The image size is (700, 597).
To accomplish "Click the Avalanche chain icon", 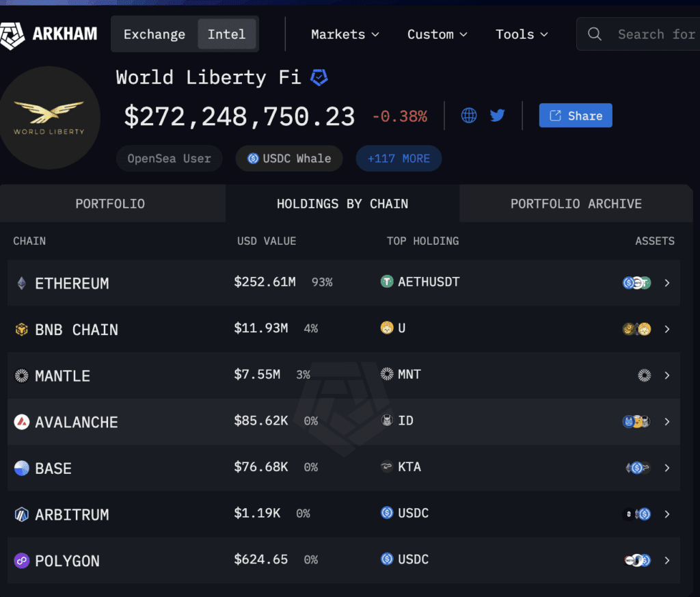I will 21,422.
